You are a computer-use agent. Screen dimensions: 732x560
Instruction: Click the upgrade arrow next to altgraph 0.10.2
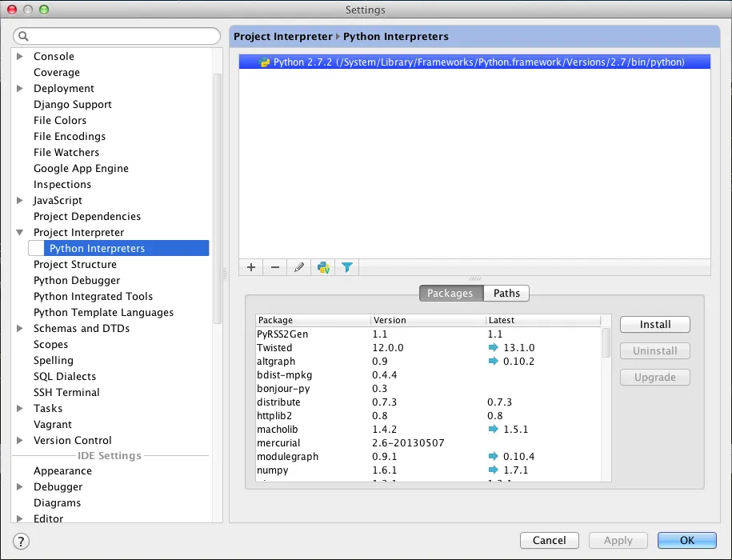494,361
